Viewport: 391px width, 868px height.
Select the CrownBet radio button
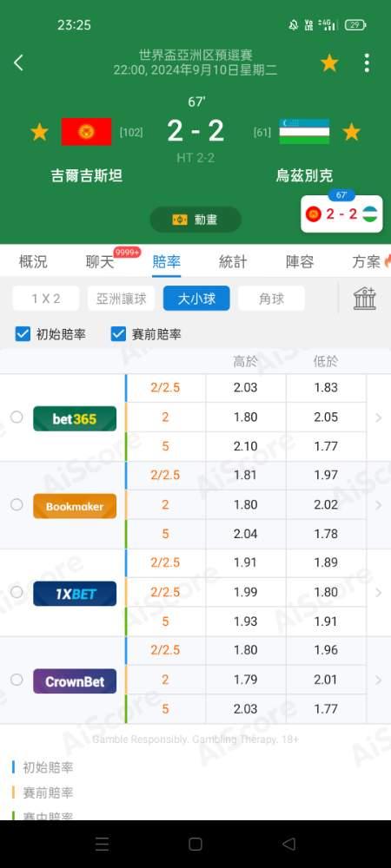click(17, 680)
